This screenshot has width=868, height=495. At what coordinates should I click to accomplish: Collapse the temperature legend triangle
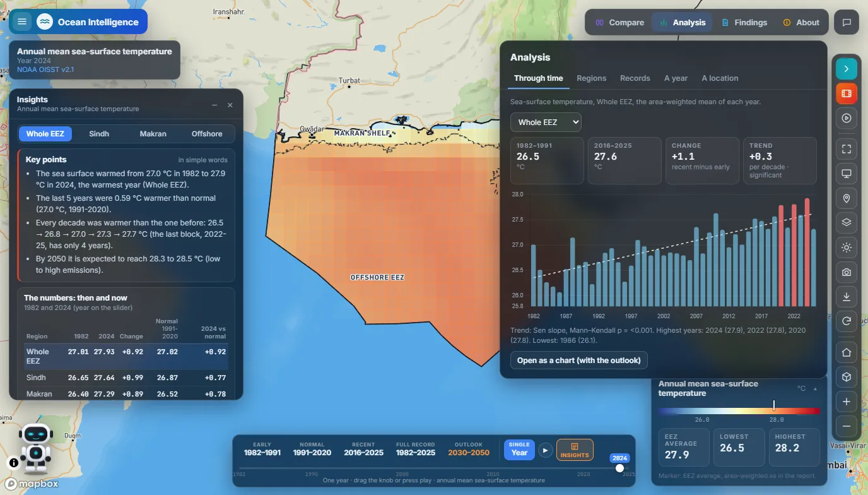click(x=815, y=389)
